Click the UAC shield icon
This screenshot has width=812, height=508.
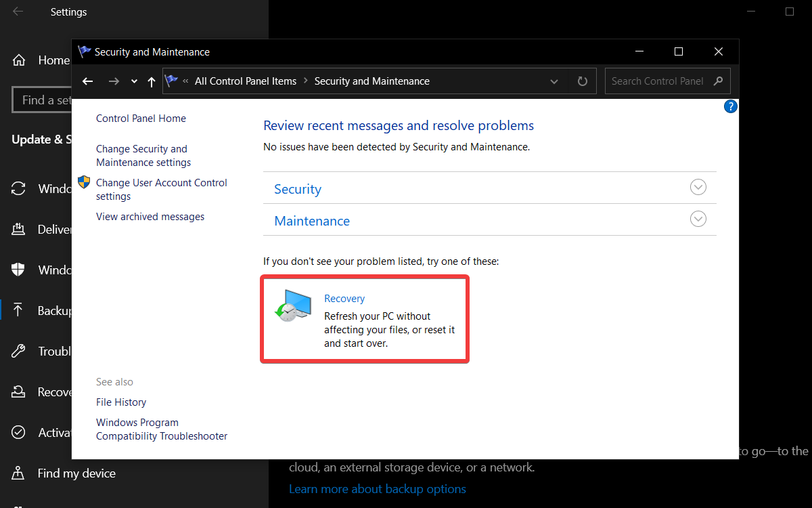pyautogui.click(x=84, y=182)
